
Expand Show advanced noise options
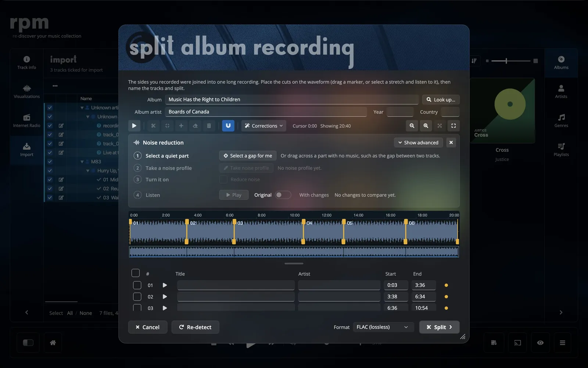[x=418, y=142]
